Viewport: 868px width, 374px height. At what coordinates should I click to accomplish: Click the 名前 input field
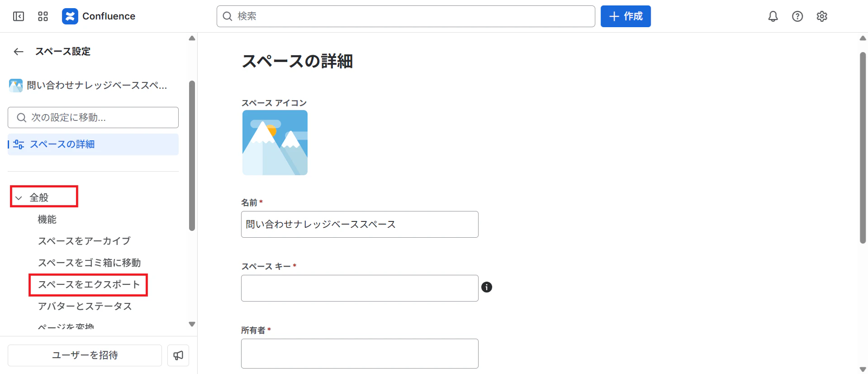(x=360, y=225)
